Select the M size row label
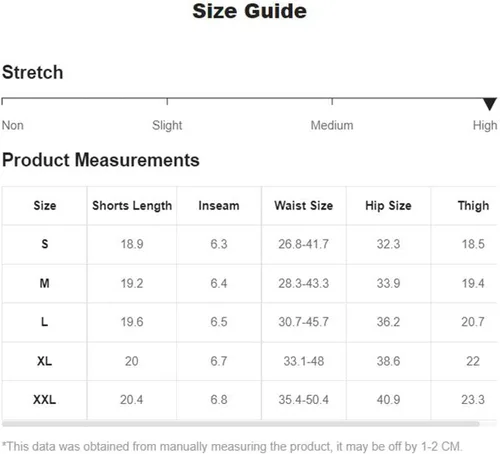The height and width of the screenshot is (454, 500). click(x=45, y=283)
